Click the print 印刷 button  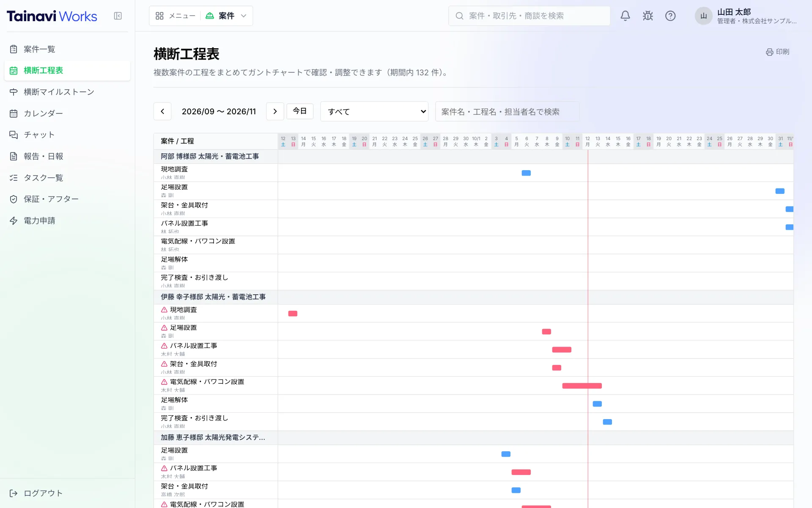click(x=778, y=52)
